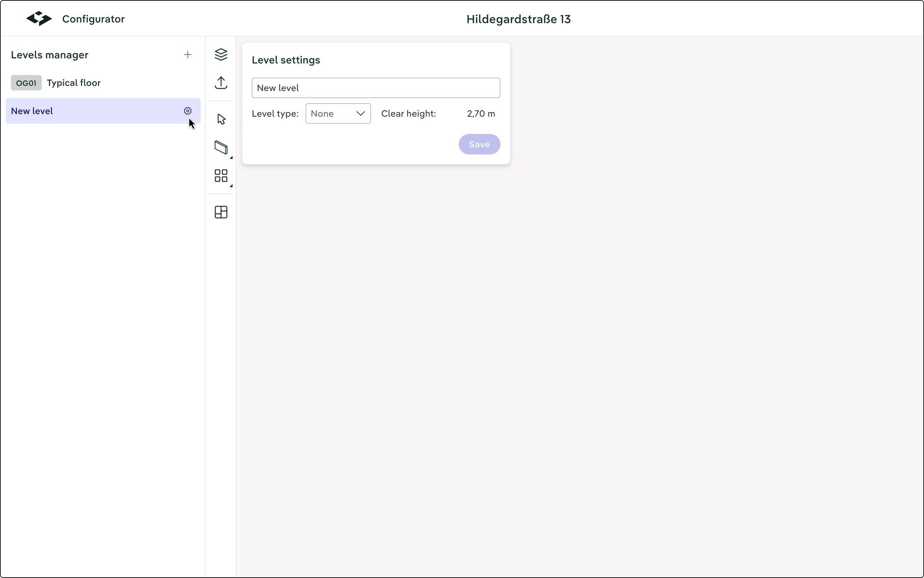This screenshot has width=924, height=578.
Task: Click the level name text field
Action: 376,88
